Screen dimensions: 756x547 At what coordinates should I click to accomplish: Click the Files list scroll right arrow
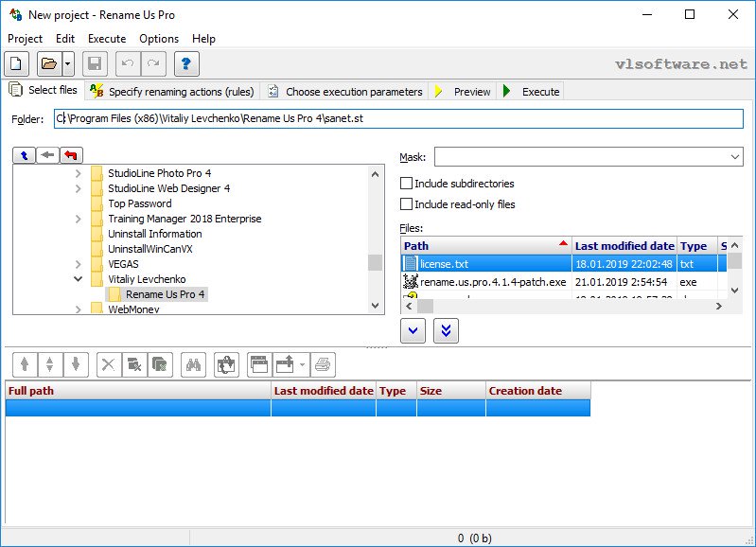pos(719,307)
